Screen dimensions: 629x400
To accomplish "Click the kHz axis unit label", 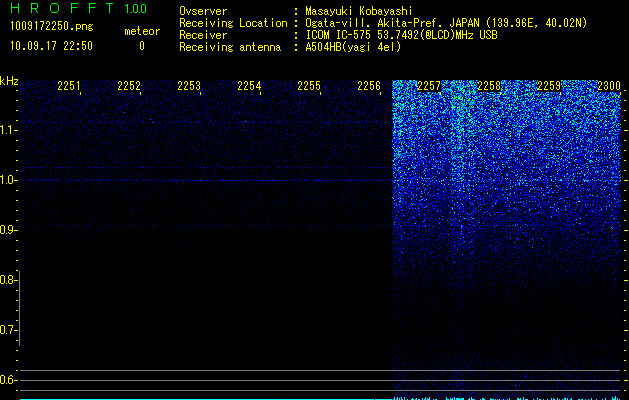I will 9,81.
